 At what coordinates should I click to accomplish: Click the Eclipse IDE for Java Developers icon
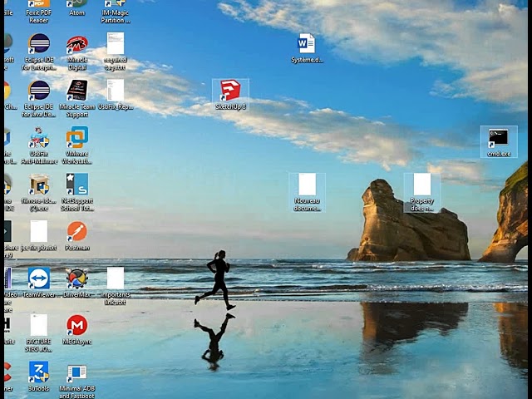(x=39, y=99)
